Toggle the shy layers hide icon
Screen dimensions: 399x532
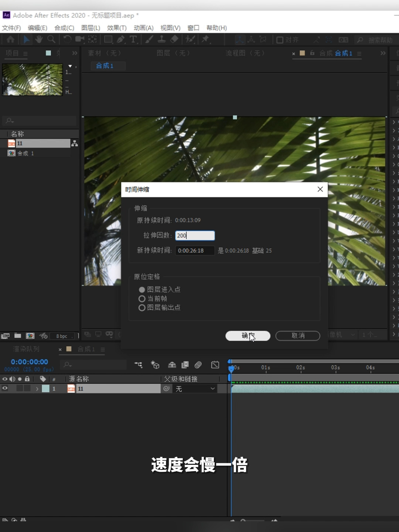click(x=172, y=365)
